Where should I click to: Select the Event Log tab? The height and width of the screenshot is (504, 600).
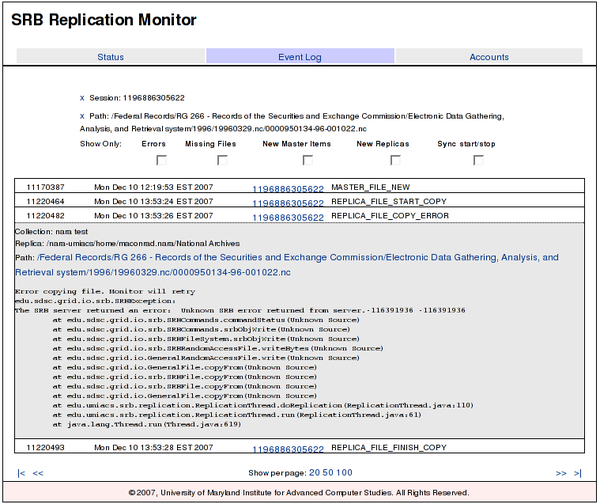point(299,57)
